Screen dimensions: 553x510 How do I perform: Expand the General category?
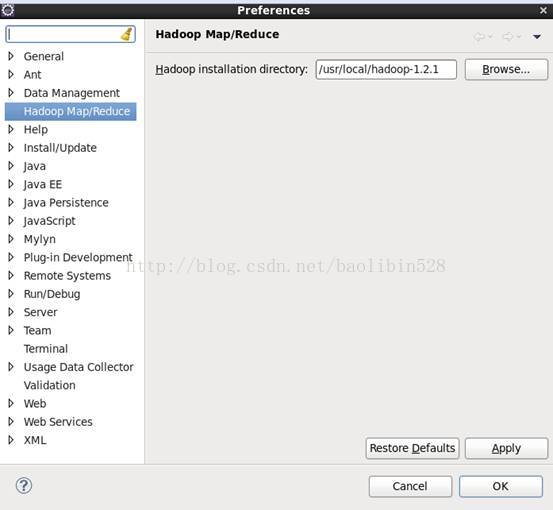tap(11, 56)
